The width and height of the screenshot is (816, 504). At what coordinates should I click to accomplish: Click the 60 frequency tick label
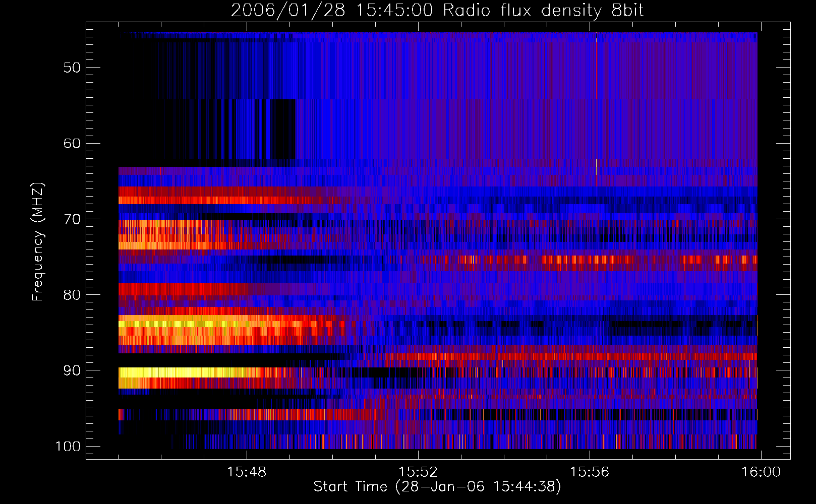pos(72,144)
